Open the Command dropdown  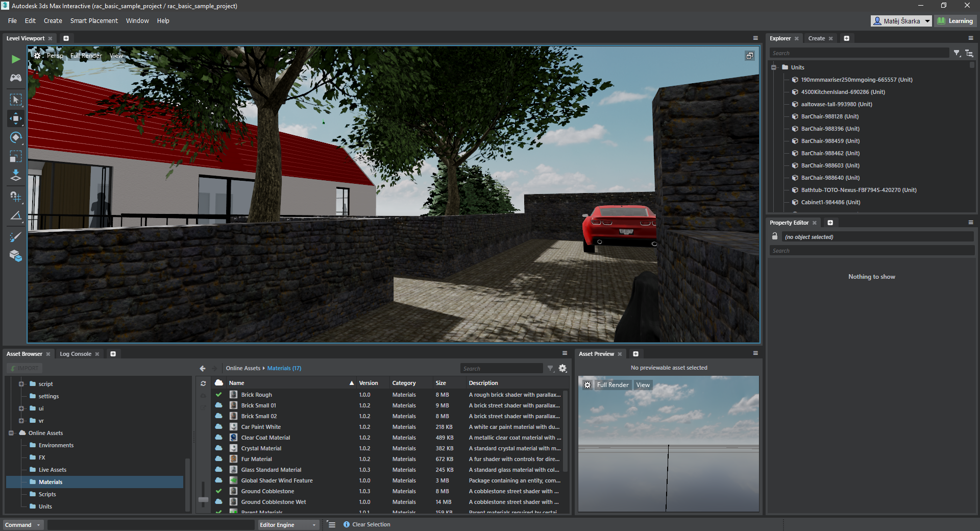(x=23, y=525)
